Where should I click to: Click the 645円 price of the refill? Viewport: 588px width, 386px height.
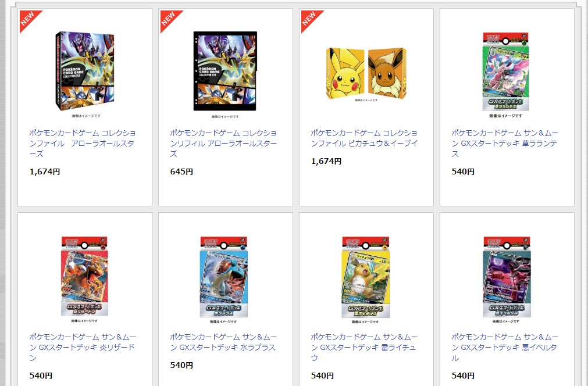[x=181, y=171]
